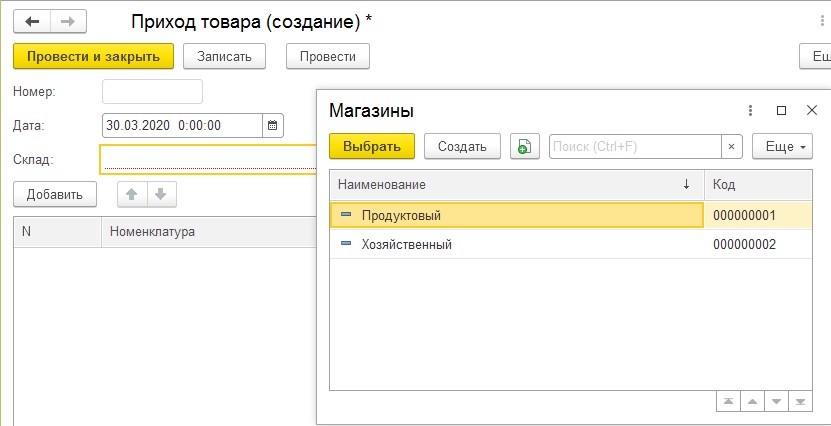Screen dimensions: 831x426
Task: Go forward with the right arrow
Action: [x=68, y=20]
